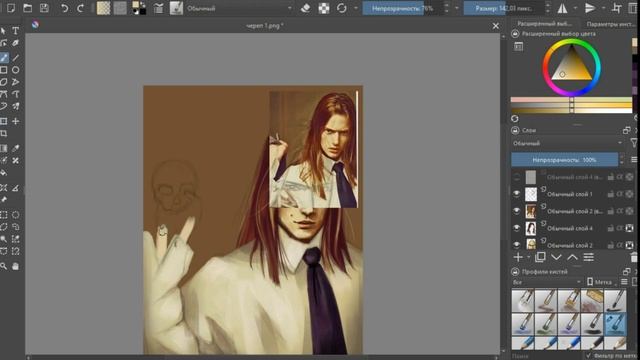Select the Text tool in toolbox

(16, 31)
